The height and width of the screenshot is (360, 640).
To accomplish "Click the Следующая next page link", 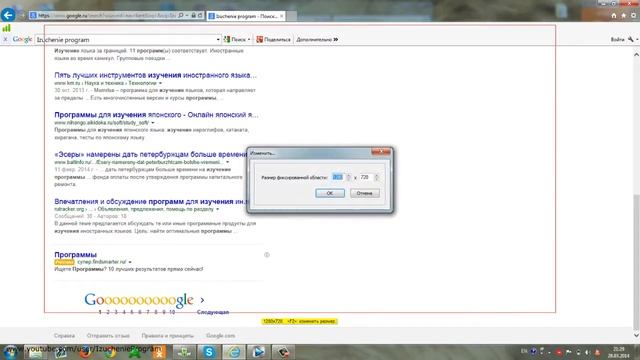I will pos(213,312).
